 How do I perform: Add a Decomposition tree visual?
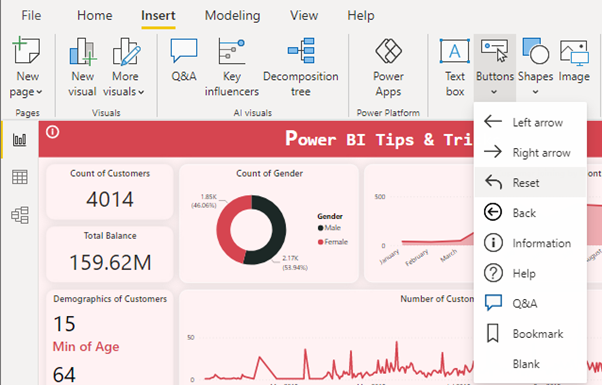click(301, 67)
